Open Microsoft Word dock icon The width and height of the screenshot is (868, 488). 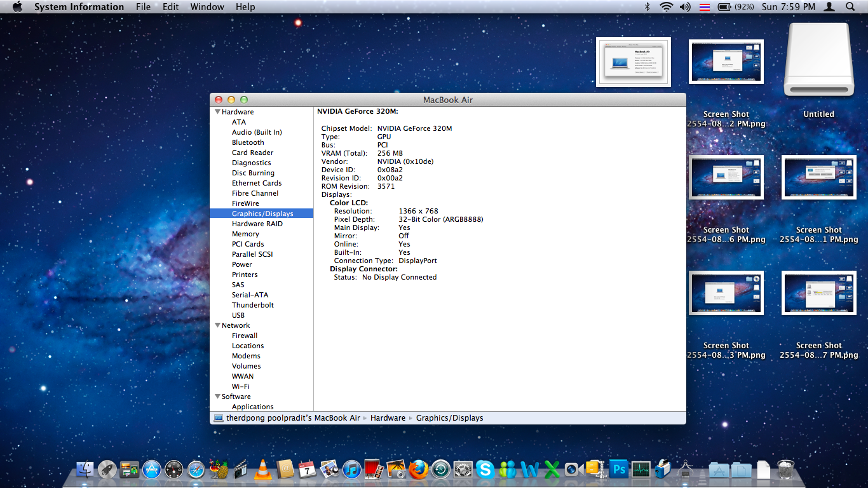[x=529, y=470]
